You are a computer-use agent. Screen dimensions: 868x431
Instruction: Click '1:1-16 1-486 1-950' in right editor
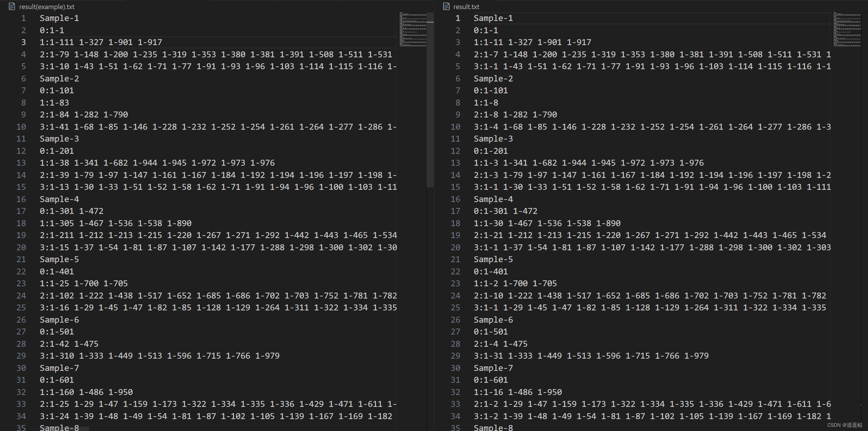coord(518,392)
